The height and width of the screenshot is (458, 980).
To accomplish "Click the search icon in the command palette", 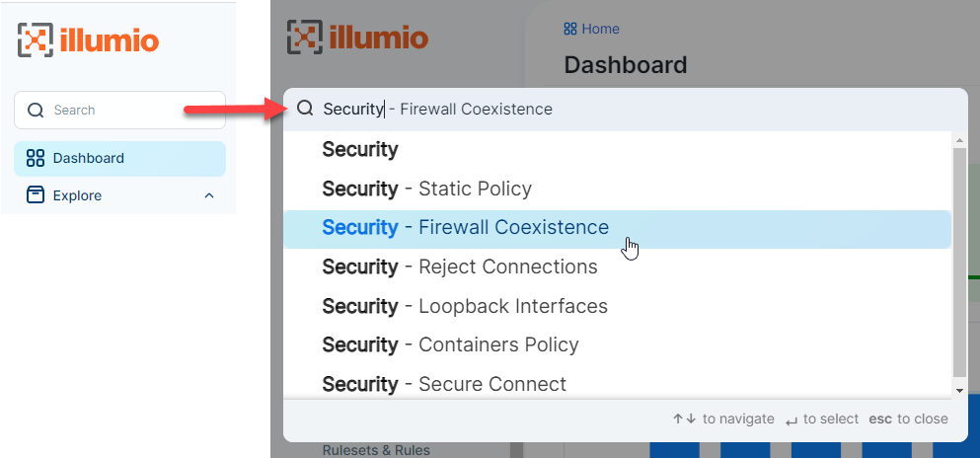I will (305, 109).
